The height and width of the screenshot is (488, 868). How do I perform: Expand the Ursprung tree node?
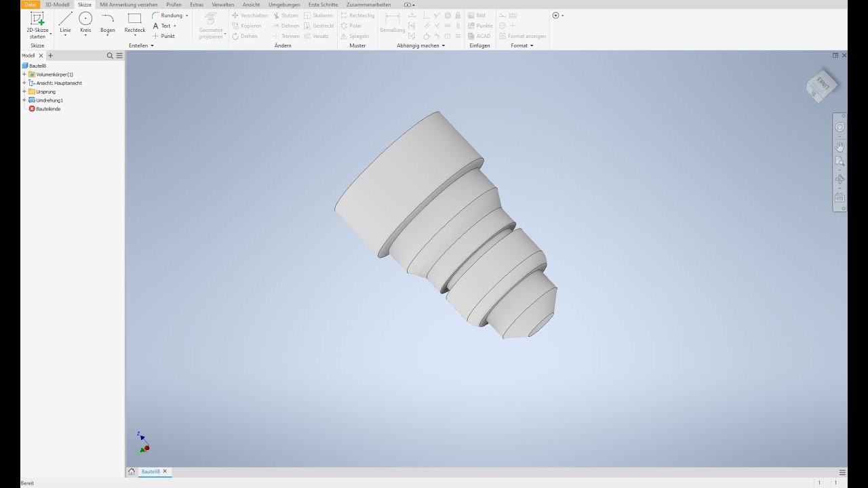[x=24, y=91]
